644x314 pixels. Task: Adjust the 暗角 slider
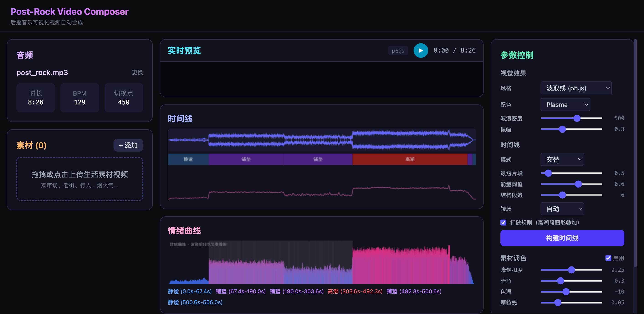click(x=571, y=281)
